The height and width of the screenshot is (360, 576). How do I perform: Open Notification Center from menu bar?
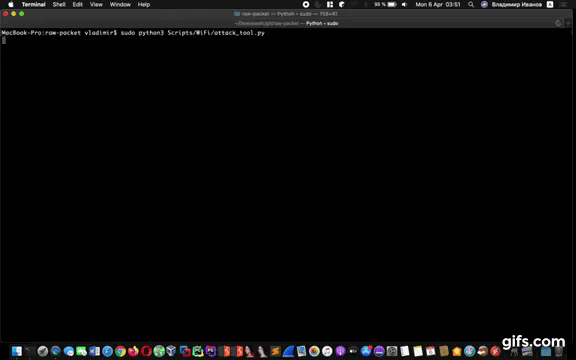[564, 4]
